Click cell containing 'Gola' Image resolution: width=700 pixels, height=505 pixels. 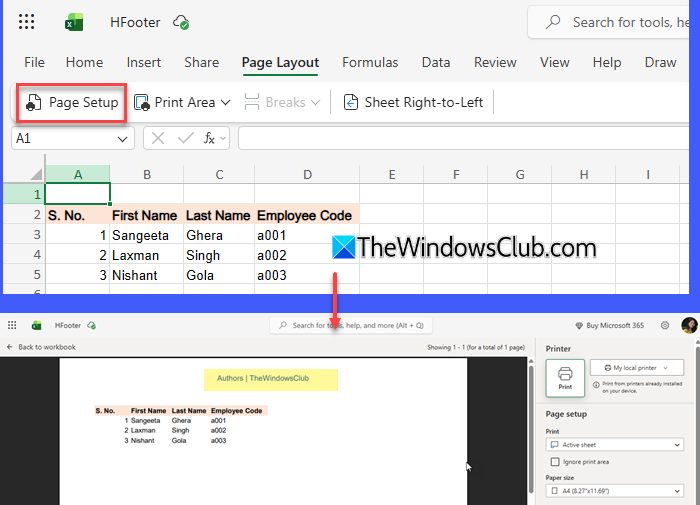pos(219,275)
